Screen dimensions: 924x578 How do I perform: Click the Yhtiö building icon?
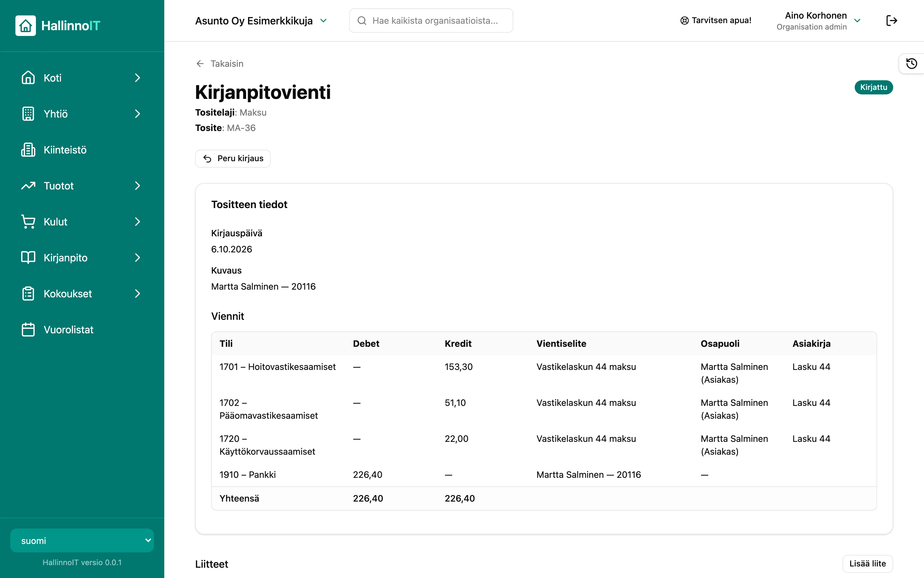[x=28, y=114]
